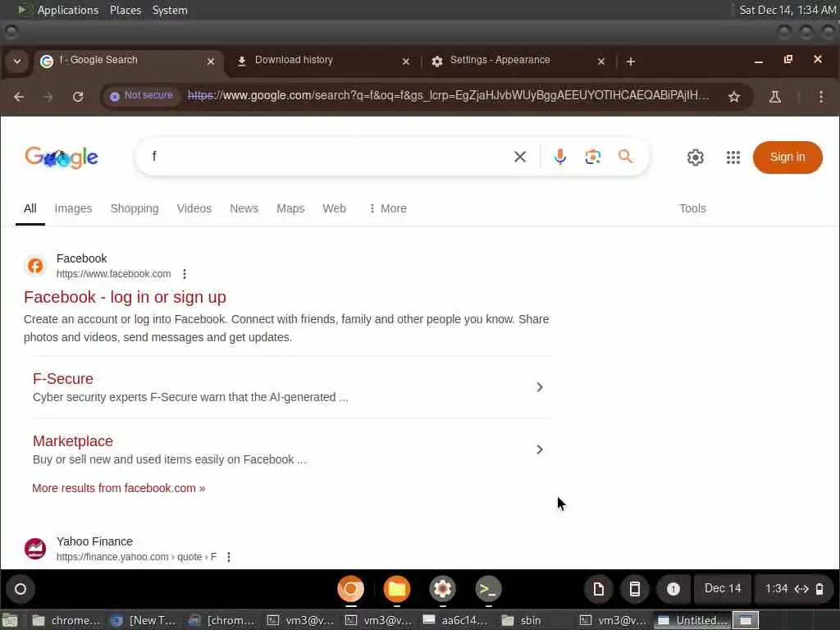Open the Yahoo Finance result options menu
The image size is (840, 630).
tap(229, 557)
